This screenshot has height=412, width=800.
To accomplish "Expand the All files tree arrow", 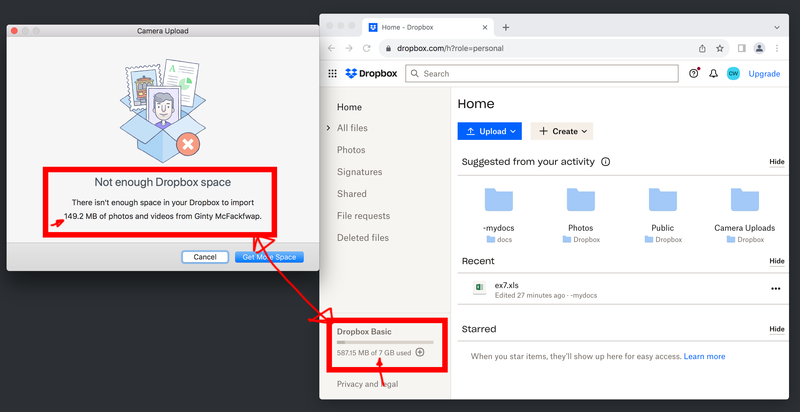I will coord(329,128).
